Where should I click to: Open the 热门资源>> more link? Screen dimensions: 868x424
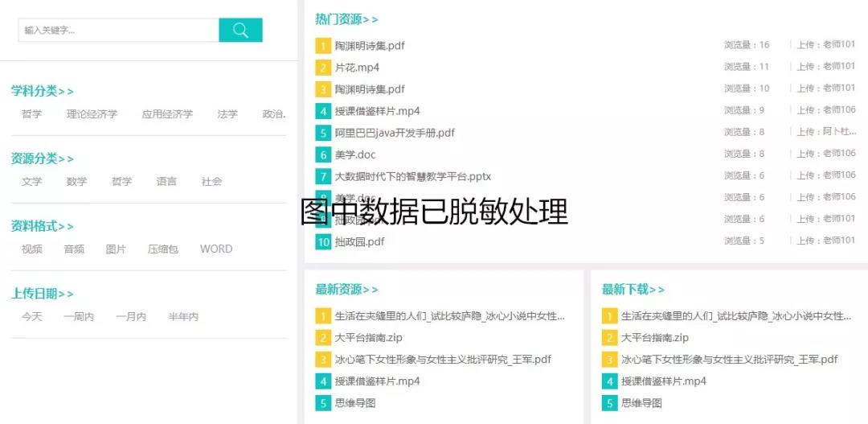coord(346,19)
